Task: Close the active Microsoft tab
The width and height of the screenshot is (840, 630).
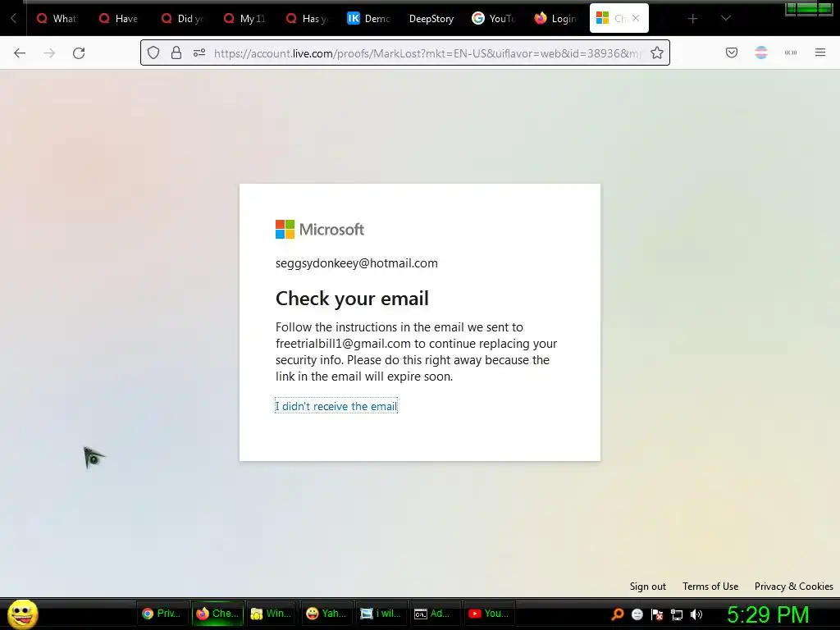Action: [636, 18]
